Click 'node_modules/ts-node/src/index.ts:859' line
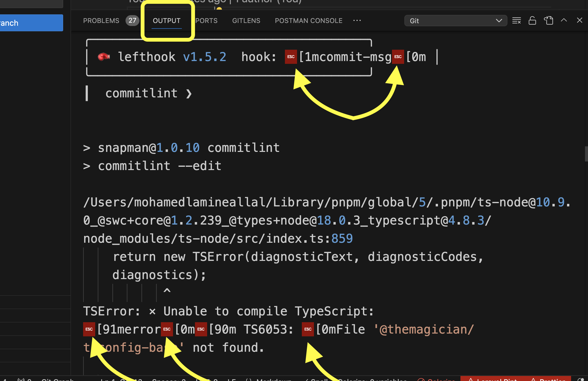Viewport: 588px width, 381px height. click(218, 239)
